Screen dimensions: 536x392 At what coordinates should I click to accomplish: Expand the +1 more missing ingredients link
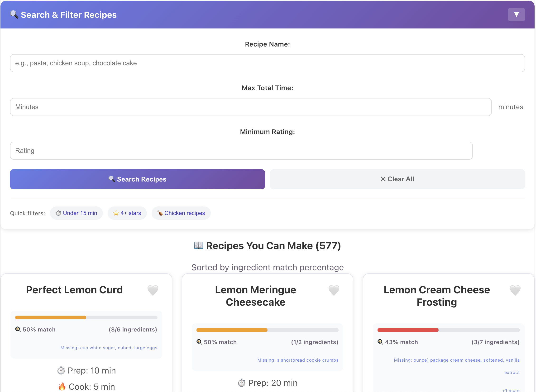tap(511, 390)
